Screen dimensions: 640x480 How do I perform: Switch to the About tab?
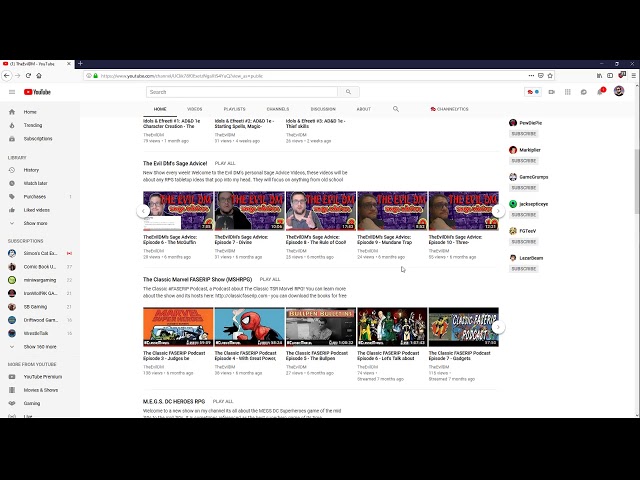tap(364, 109)
